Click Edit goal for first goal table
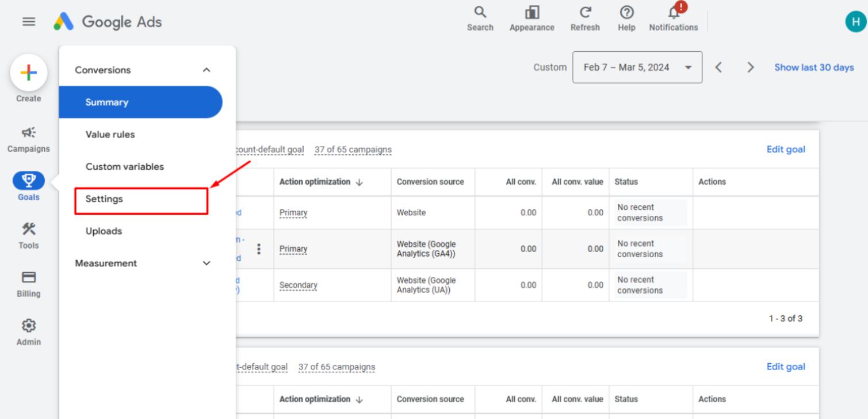Screen dimensions: 868x419 point(786,149)
